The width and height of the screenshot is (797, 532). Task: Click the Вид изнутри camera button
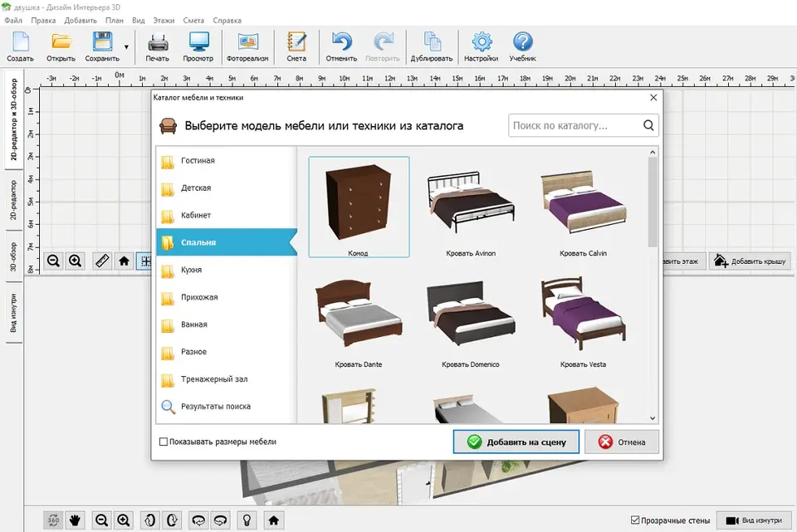754,520
